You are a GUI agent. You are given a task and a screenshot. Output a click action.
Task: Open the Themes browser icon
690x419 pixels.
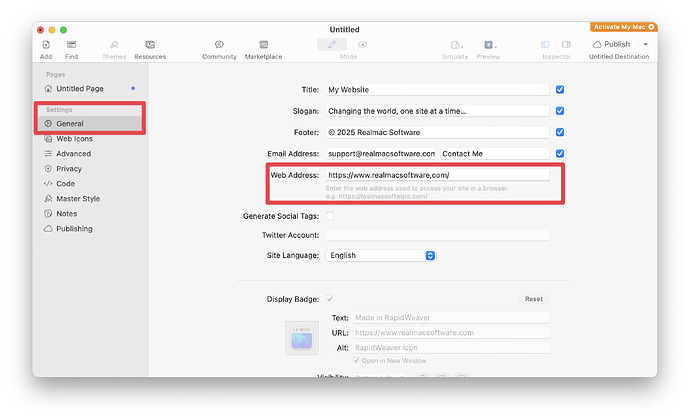pyautogui.click(x=114, y=44)
